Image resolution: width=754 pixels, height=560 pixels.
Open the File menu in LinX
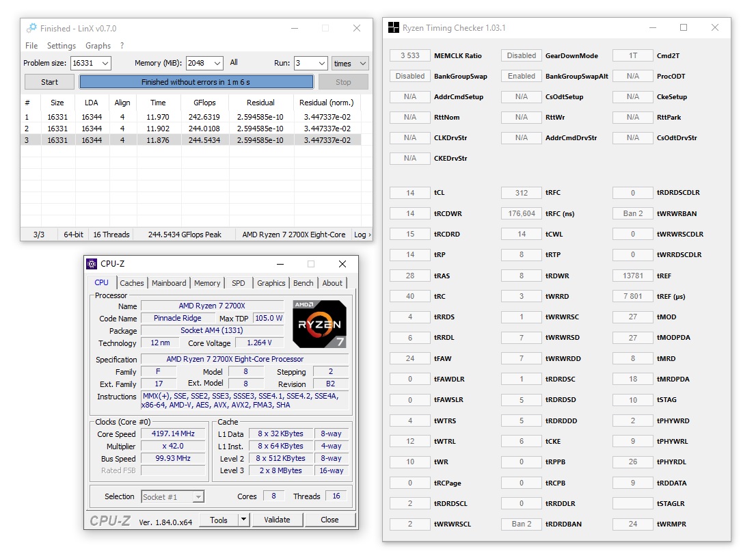[x=31, y=46]
